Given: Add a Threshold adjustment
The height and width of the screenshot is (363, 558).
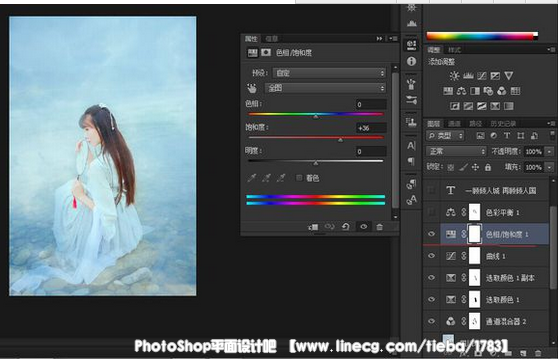Looking at the screenshot, I should coord(481,106).
